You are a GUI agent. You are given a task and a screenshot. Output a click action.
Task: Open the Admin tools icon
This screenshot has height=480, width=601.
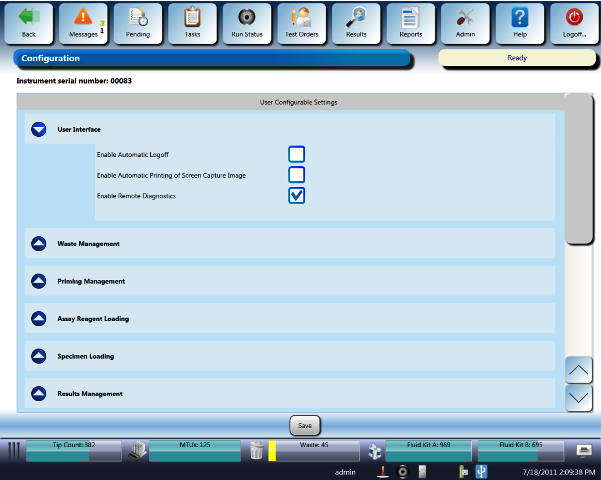click(464, 22)
